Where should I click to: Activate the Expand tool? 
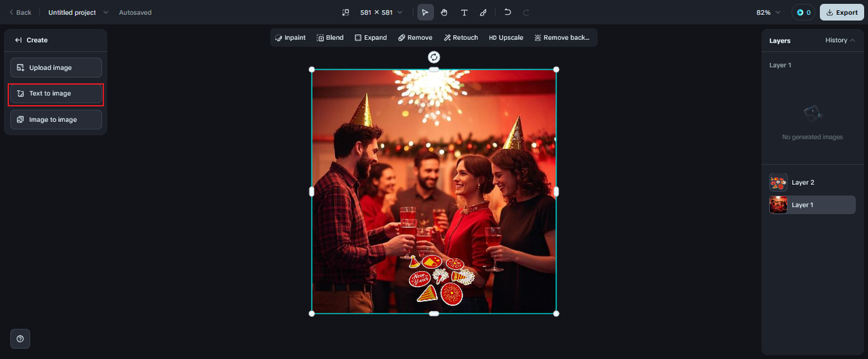[x=371, y=38]
